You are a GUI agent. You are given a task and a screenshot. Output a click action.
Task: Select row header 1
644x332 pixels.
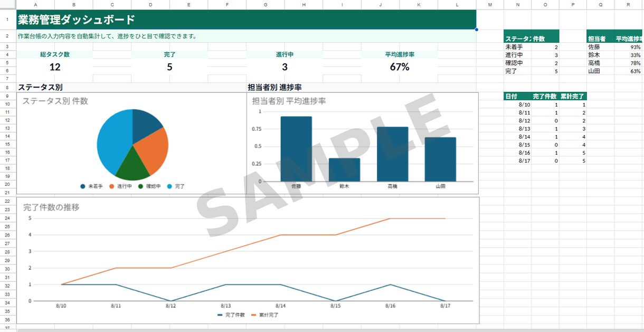coord(8,20)
